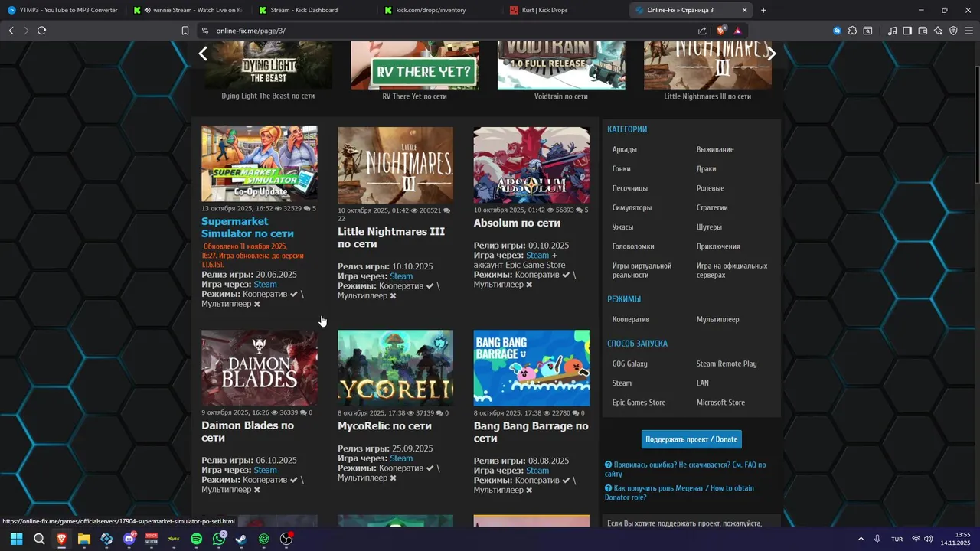980x551 pixels.
Task: Reload the current page
Action: [41, 31]
